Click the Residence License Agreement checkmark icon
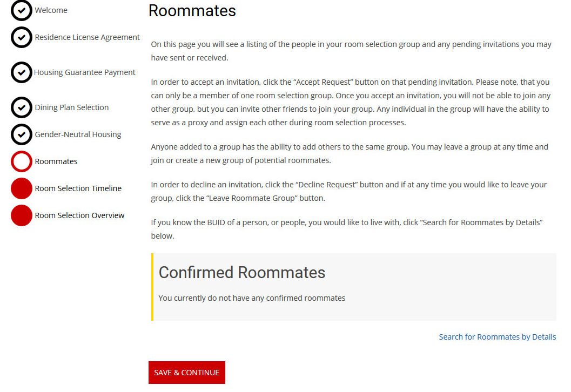571x392 pixels. 22,37
